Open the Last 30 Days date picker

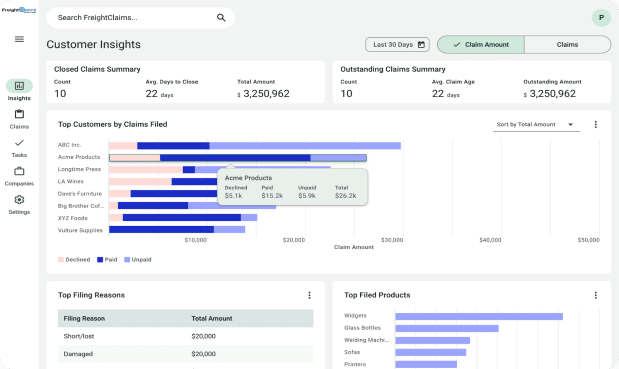pos(397,45)
